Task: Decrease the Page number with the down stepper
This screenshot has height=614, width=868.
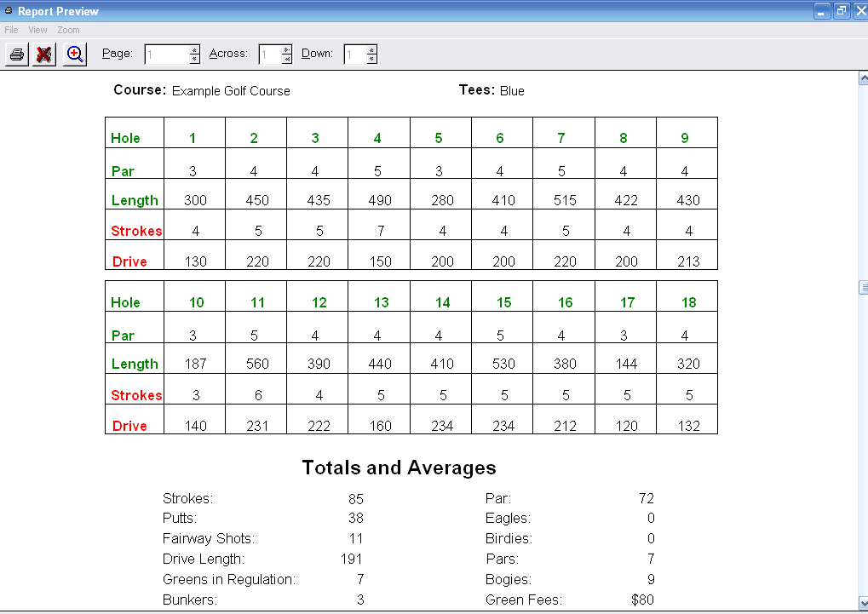Action: point(195,57)
